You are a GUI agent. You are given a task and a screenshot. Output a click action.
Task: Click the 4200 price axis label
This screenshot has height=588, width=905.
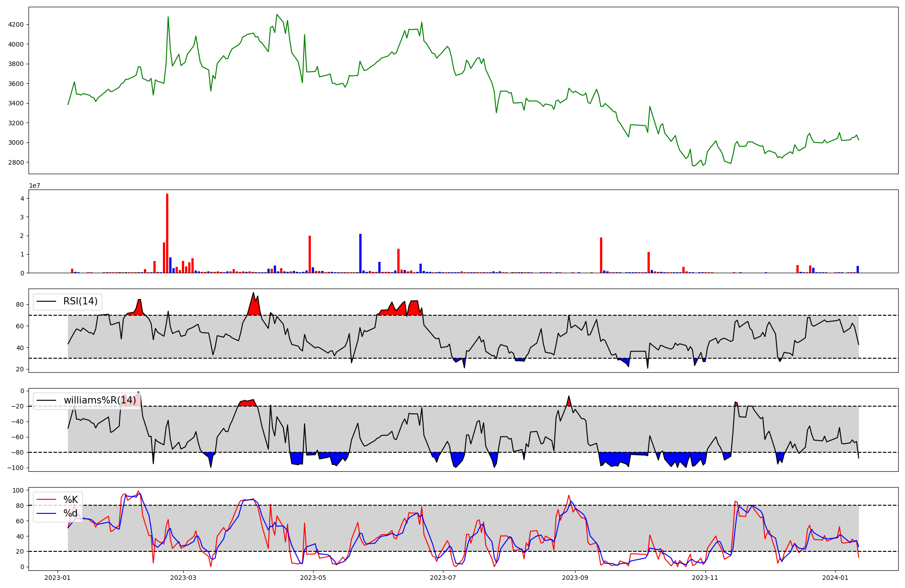tap(16, 24)
